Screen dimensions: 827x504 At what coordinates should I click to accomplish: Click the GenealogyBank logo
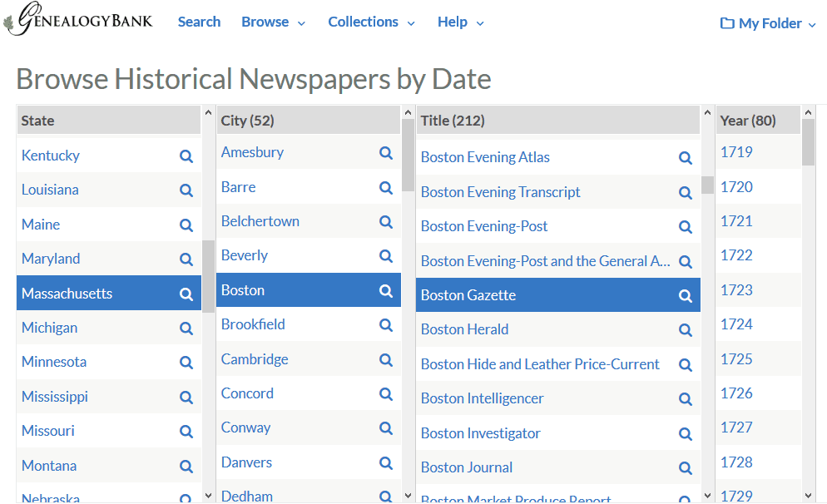(78, 19)
